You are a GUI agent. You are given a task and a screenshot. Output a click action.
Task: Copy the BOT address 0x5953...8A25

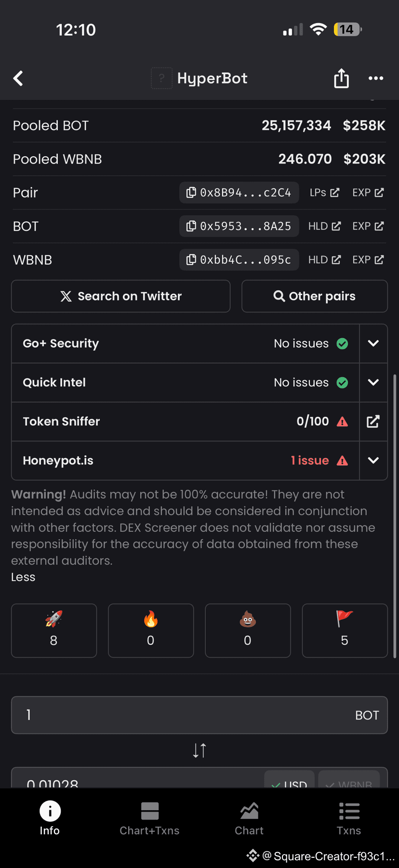(239, 226)
